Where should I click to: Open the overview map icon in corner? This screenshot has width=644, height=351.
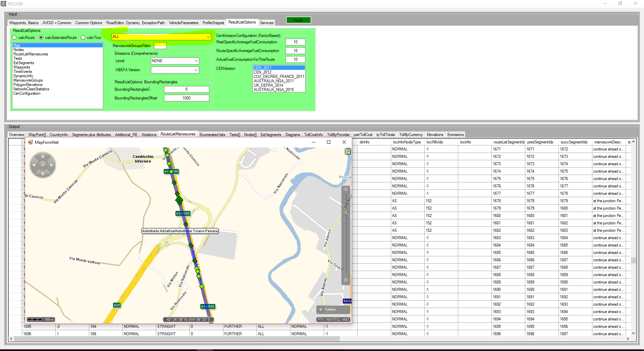(348, 151)
